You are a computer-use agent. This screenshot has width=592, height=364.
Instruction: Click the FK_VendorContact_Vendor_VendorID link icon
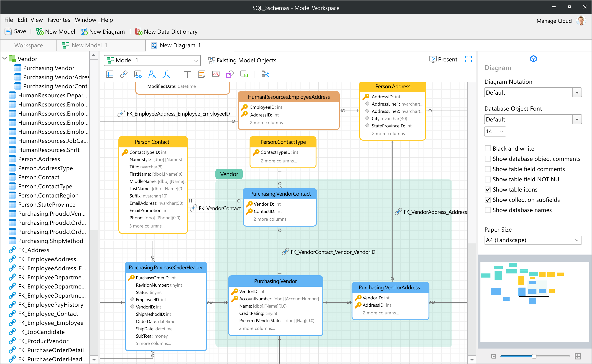tap(285, 252)
